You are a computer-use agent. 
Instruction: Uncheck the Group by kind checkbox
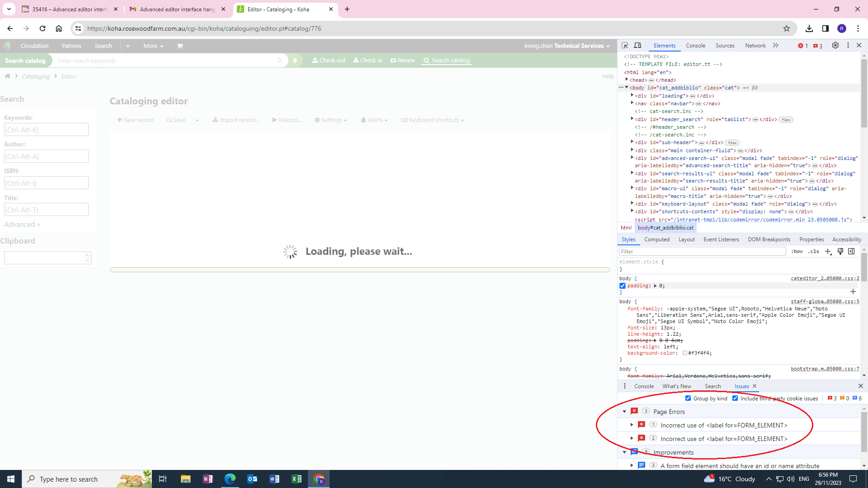pyautogui.click(x=688, y=399)
